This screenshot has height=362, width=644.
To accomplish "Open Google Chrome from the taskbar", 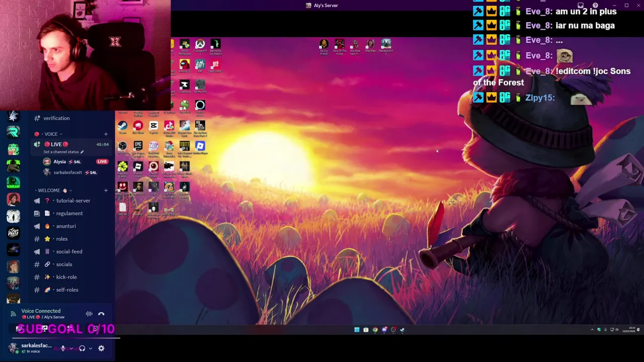I will coord(375,329).
